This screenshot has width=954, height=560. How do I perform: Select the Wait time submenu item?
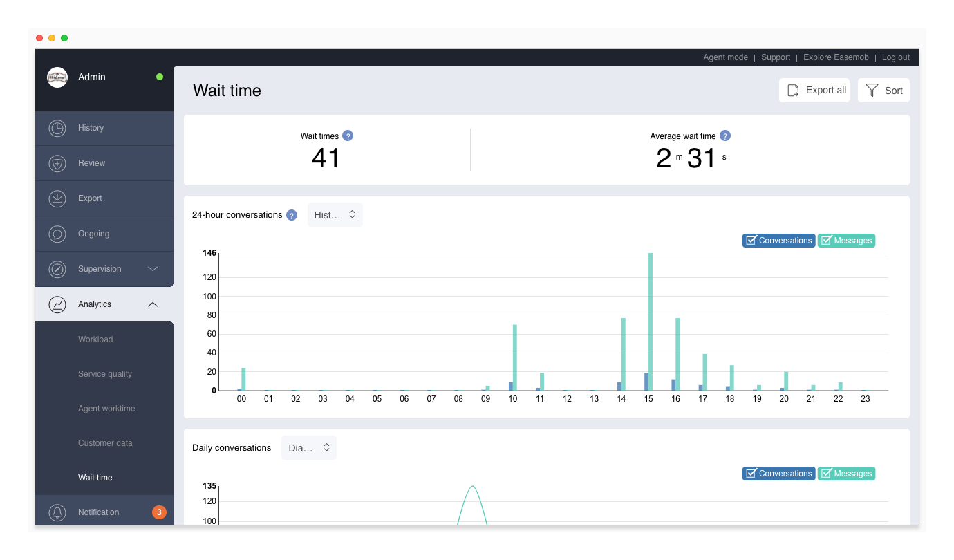pos(95,478)
